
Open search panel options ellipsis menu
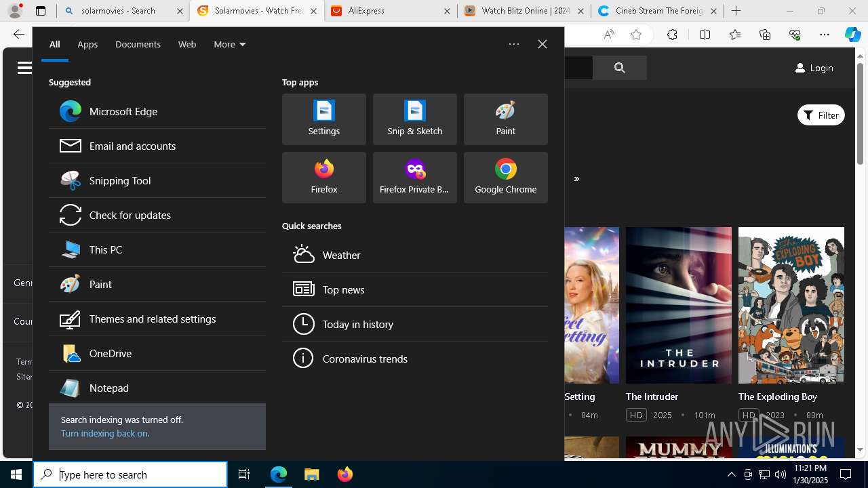tap(514, 44)
